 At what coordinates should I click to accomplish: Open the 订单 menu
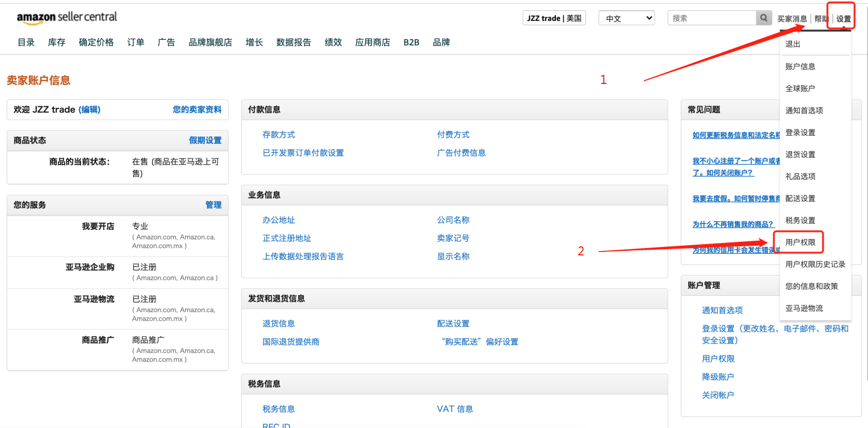(x=136, y=43)
